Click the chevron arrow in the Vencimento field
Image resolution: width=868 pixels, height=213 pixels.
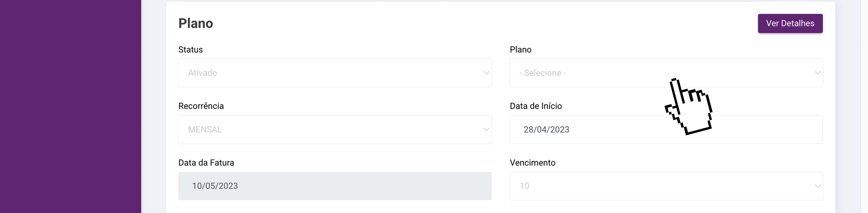pyautogui.click(x=817, y=186)
